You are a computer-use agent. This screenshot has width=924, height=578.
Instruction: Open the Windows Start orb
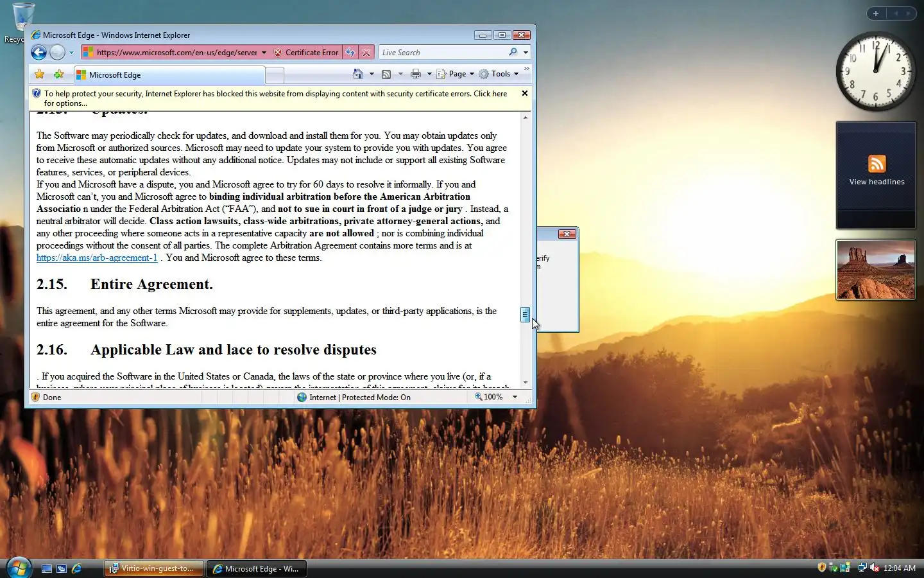(18, 568)
